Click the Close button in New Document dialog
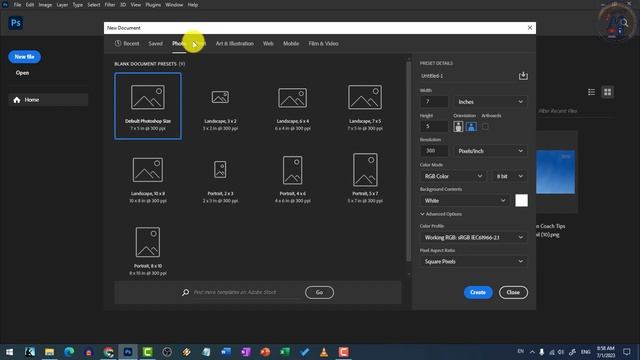This screenshot has height=360, width=640. tap(513, 292)
